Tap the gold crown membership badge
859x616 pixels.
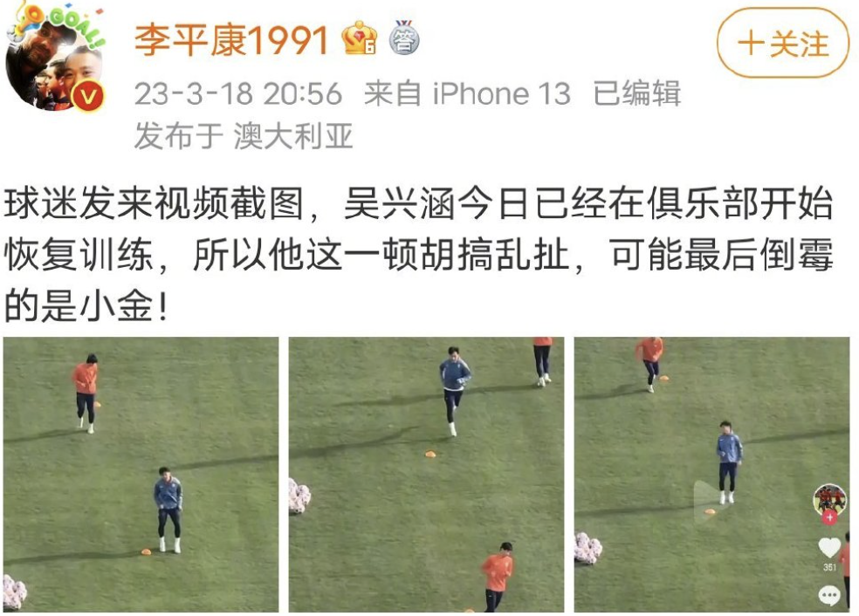(360, 39)
